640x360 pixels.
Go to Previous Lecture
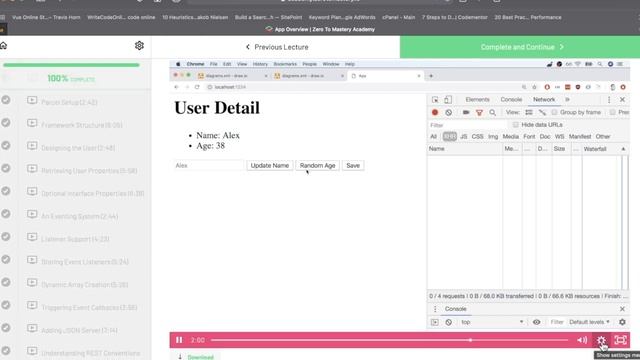(x=277, y=47)
